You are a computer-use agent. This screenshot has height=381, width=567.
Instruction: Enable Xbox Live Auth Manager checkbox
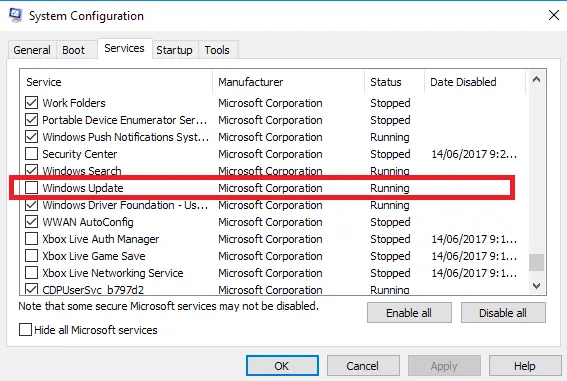tap(31, 239)
